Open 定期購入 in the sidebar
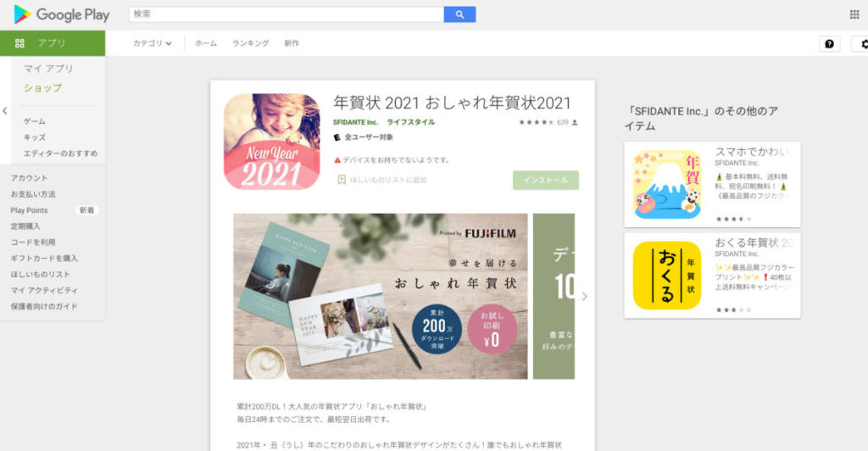 (x=25, y=226)
